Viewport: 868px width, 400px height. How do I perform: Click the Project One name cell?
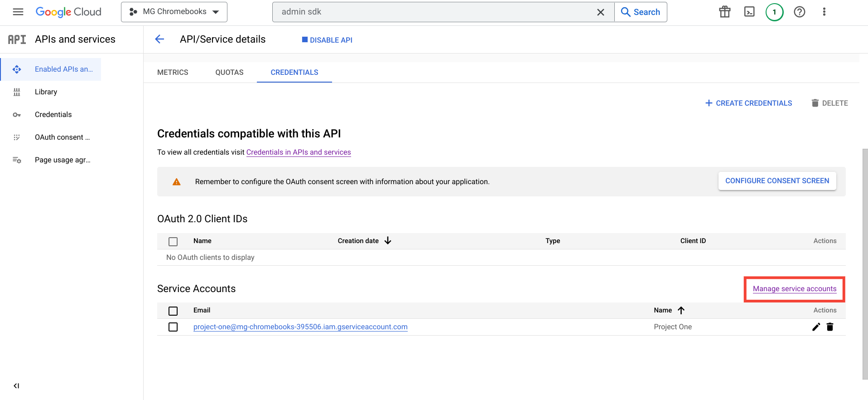pyautogui.click(x=673, y=327)
